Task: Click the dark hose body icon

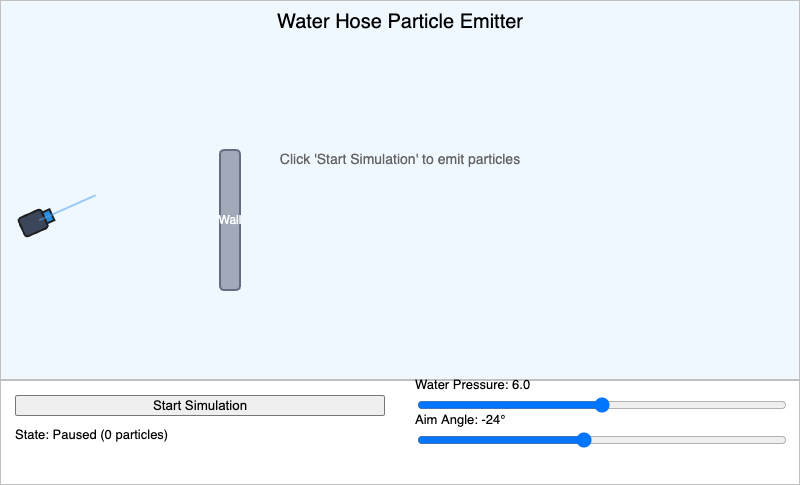Action: pos(34,223)
